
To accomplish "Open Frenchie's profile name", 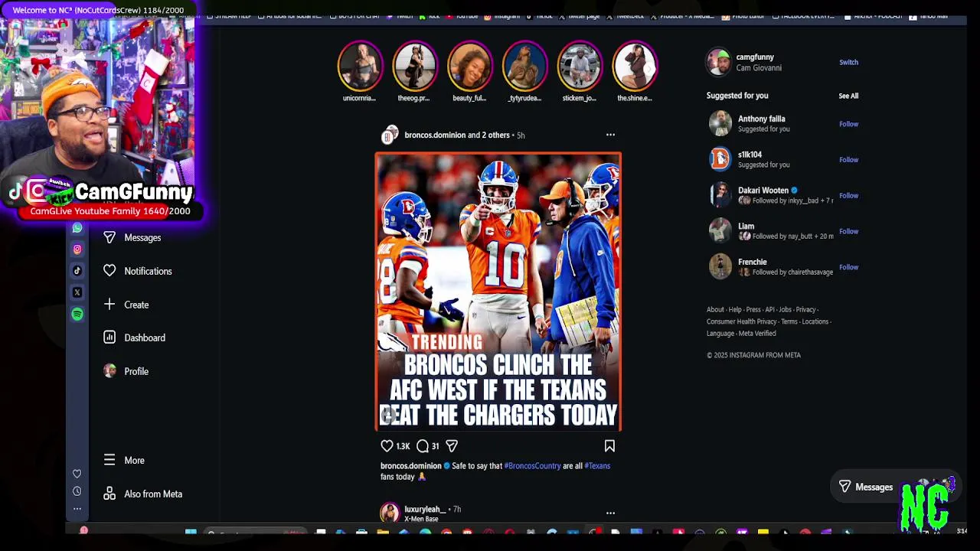I will coord(753,262).
